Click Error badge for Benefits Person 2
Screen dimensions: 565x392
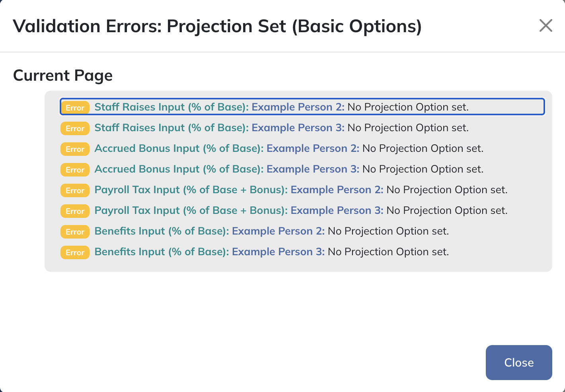(x=75, y=231)
